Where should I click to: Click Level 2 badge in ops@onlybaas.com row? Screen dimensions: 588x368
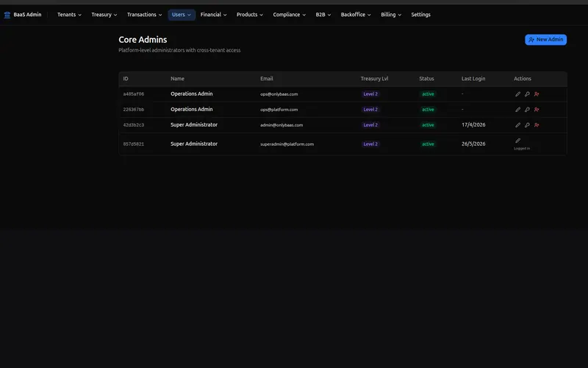(370, 94)
